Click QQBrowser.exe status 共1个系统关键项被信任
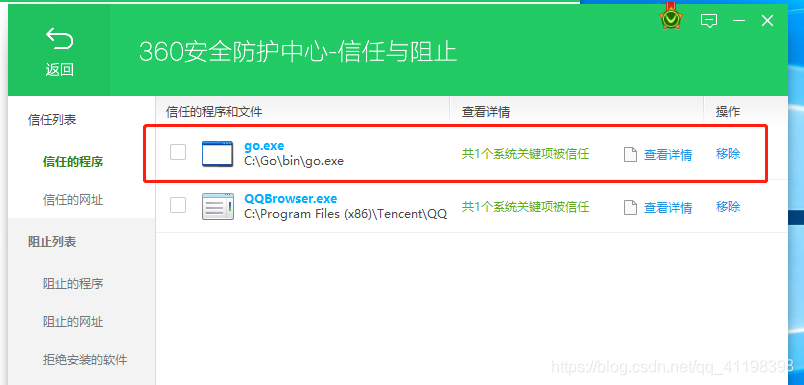Viewport: 804px width, 385px height. [x=525, y=207]
